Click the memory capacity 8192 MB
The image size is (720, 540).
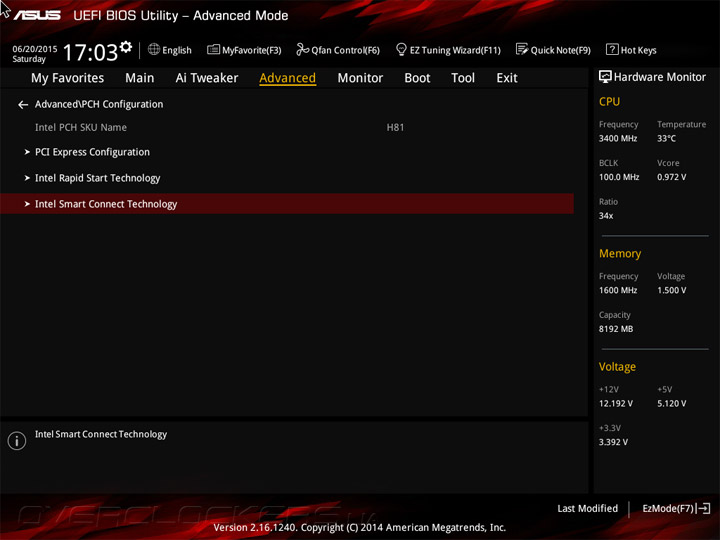coord(616,329)
